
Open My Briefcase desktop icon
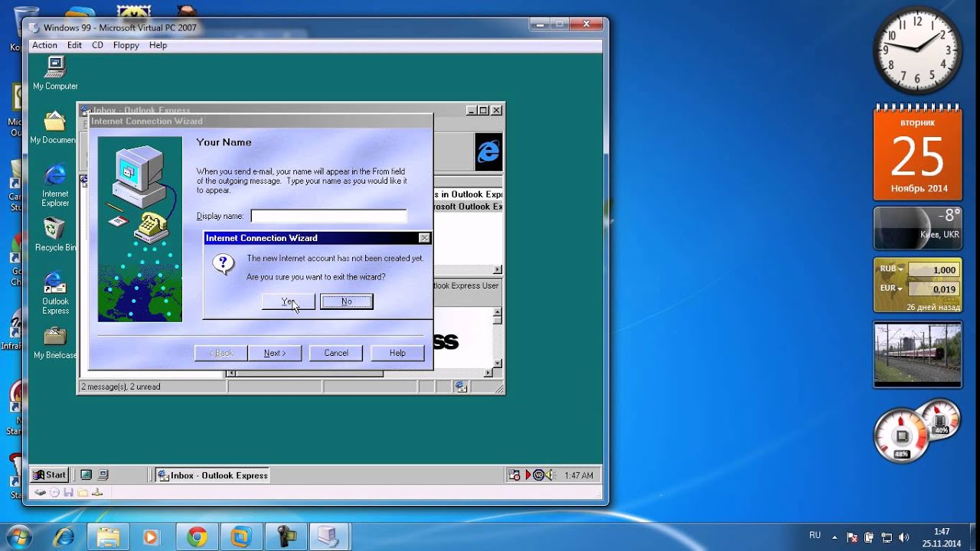coord(55,343)
